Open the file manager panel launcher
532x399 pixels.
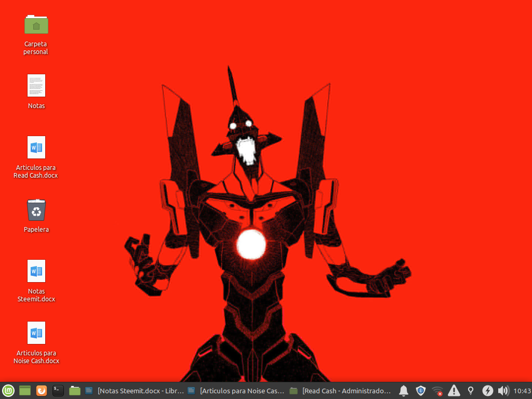[75, 391]
